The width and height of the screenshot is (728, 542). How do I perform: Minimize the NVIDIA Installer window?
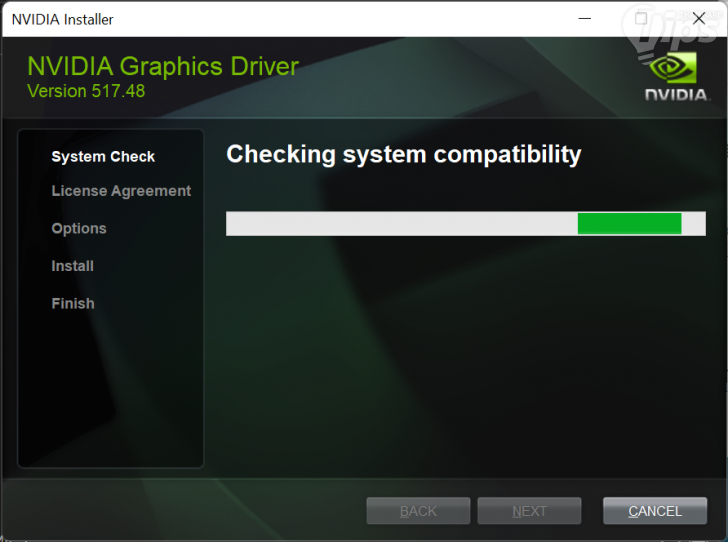[x=585, y=19]
